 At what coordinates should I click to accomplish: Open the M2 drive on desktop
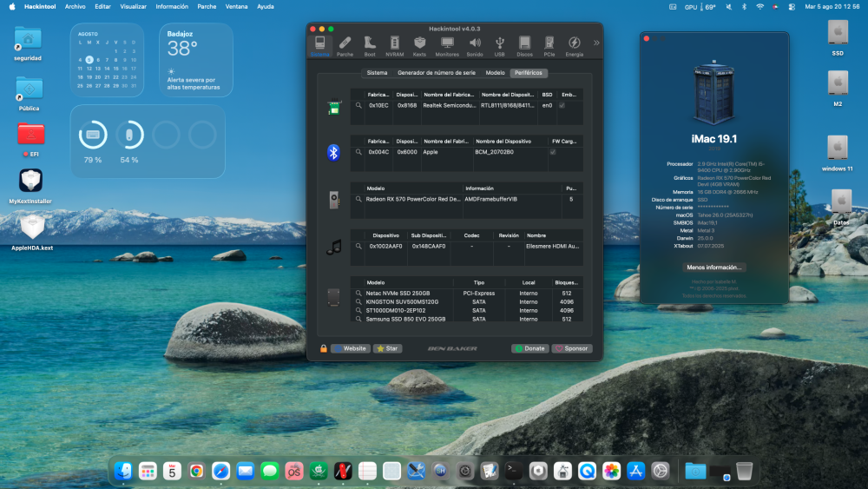click(x=838, y=89)
